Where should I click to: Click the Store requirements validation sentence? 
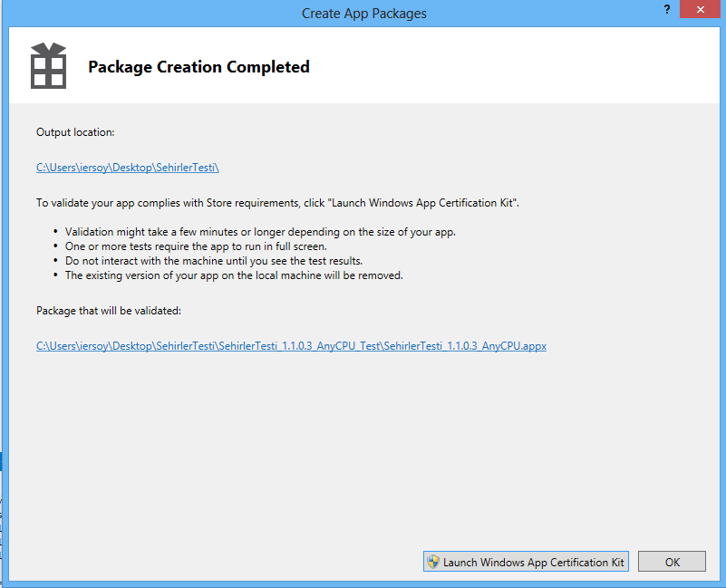coord(277,202)
